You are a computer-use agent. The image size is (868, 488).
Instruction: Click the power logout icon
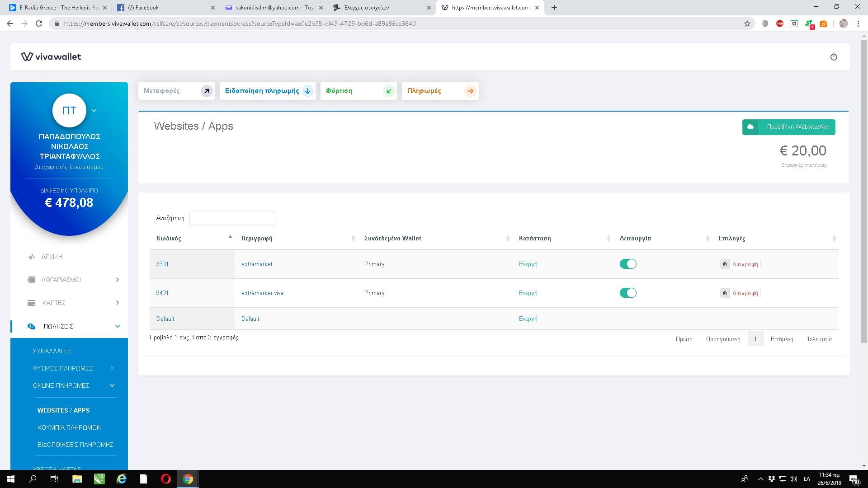tap(834, 57)
